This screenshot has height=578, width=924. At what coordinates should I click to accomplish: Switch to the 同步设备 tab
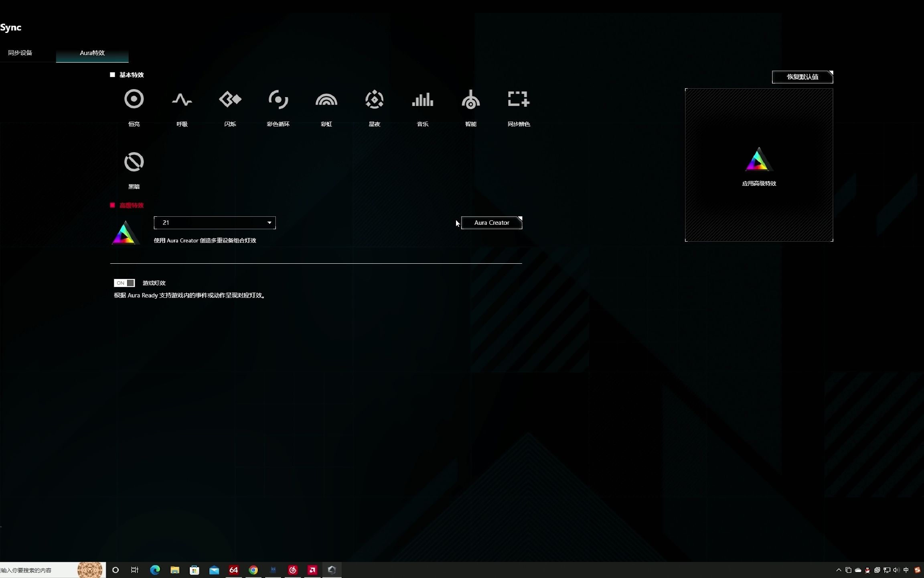click(x=20, y=53)
